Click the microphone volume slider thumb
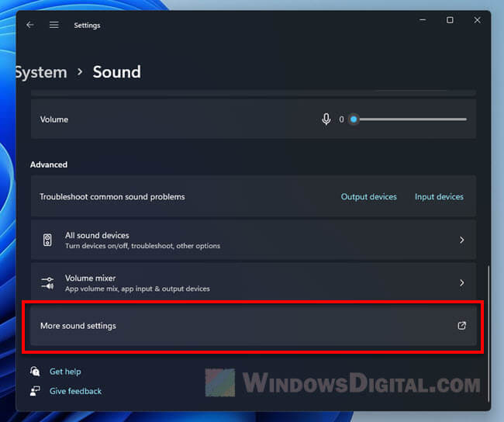 354,119
